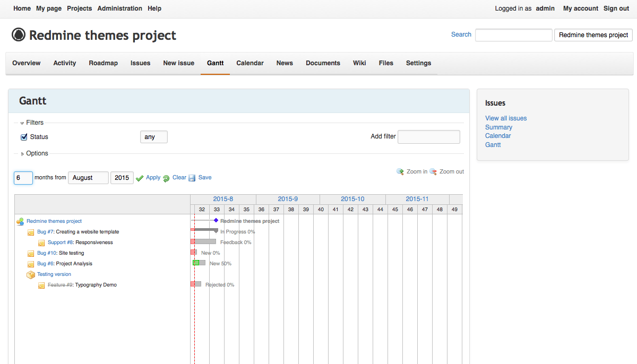
Task: Click the Bug #7 gray Gantt bar
Action: 204,230
